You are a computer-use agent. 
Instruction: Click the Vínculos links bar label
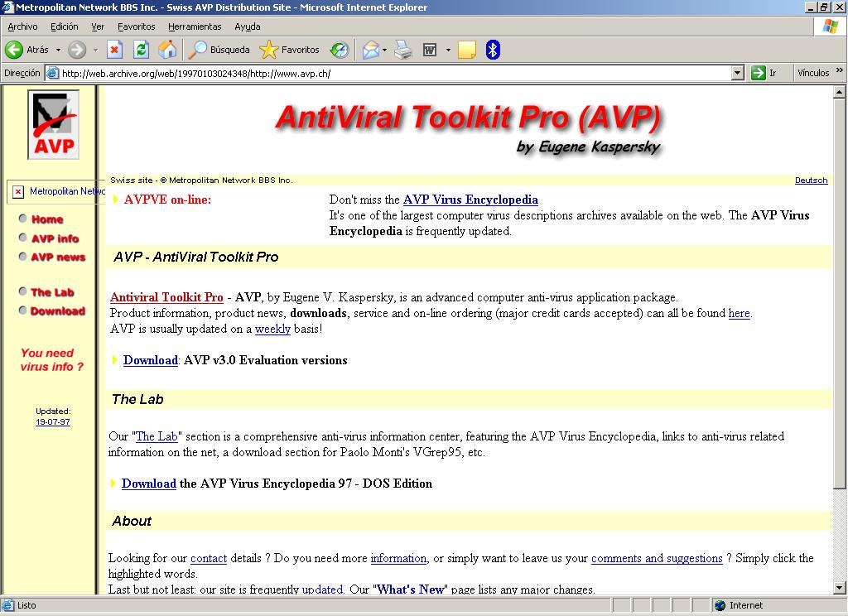[x=813, y=73]
